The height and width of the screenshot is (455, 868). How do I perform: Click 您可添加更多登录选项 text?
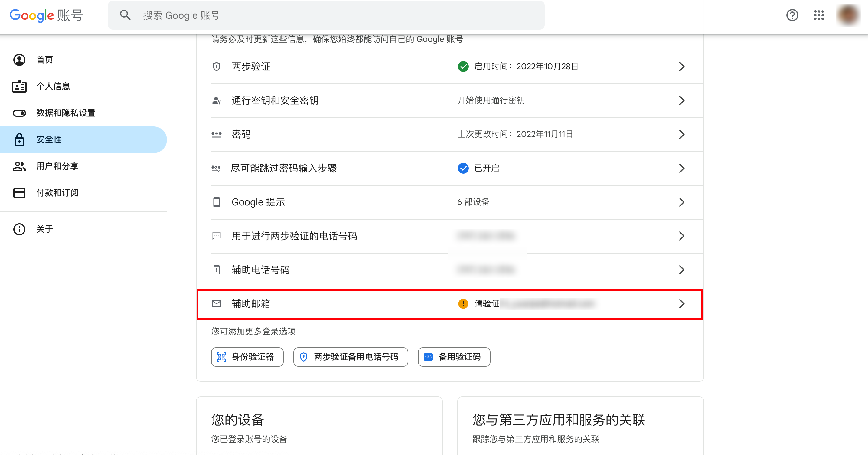click(x=253, y=331)
